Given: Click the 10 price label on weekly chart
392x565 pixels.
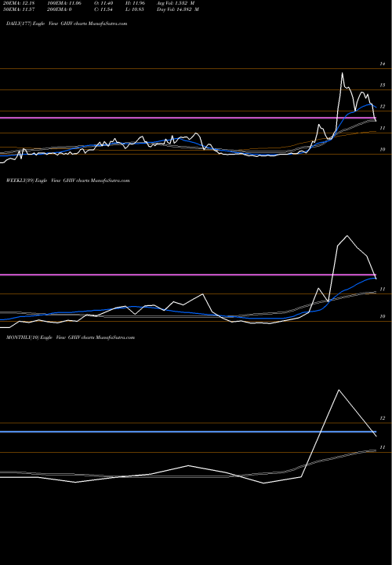Looking at the screenshot, I should [383, 317].
